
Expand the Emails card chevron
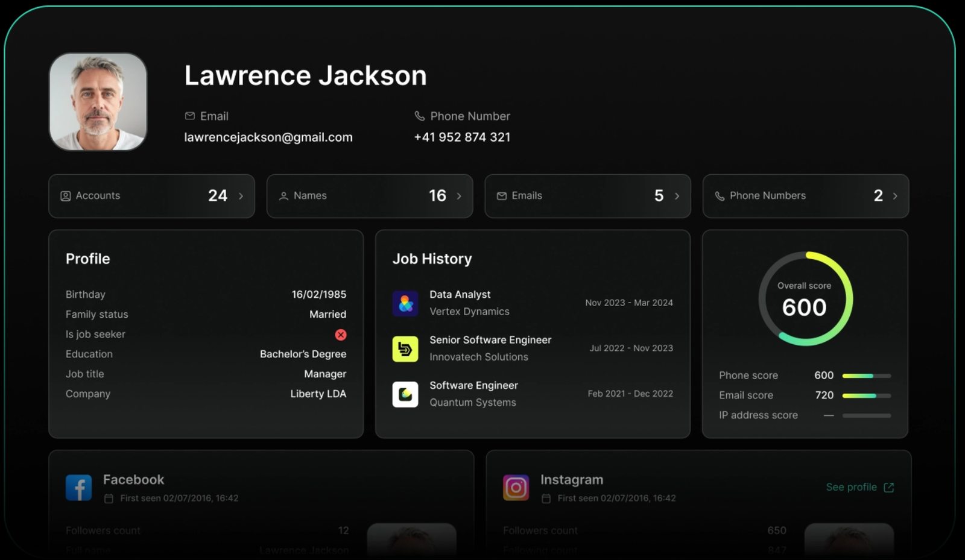[677, 196]
